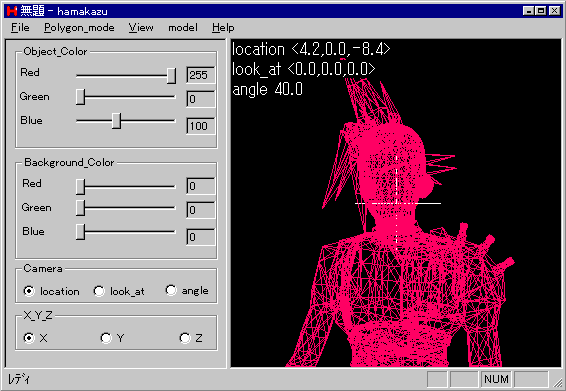Click the white crosshair in the 3D viewport

(x=397, y=203)
